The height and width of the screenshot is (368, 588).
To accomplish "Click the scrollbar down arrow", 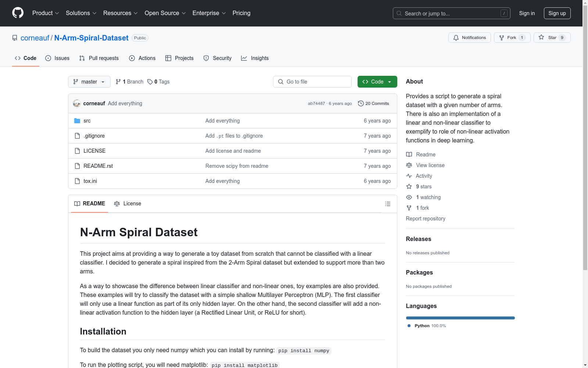I will tap(585, 365).
